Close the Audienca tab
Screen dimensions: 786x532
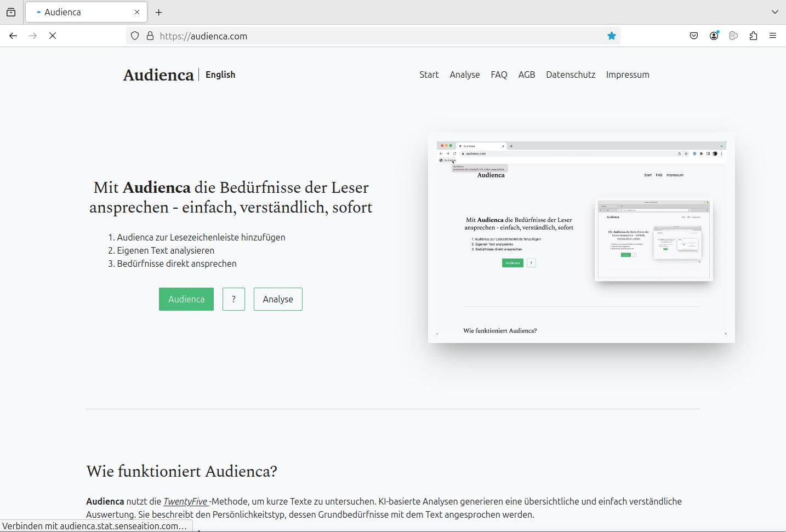click(137, 12)
